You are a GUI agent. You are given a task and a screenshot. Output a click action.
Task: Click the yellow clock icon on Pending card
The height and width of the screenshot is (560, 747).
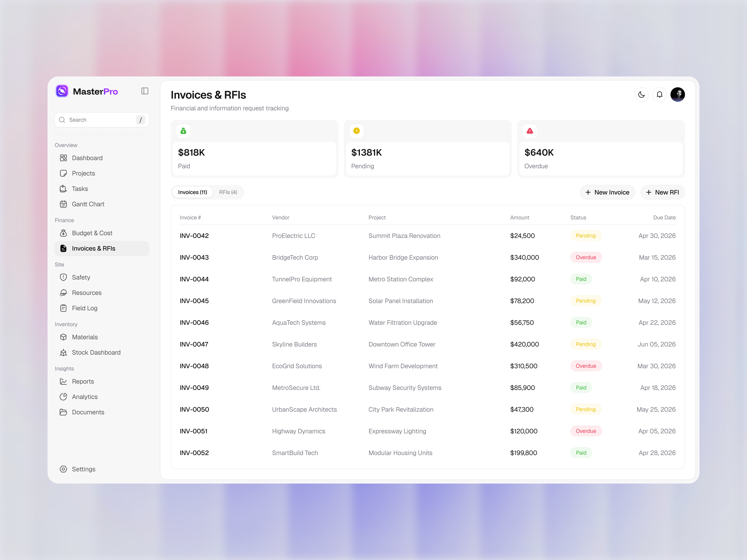tap(357, 131)
